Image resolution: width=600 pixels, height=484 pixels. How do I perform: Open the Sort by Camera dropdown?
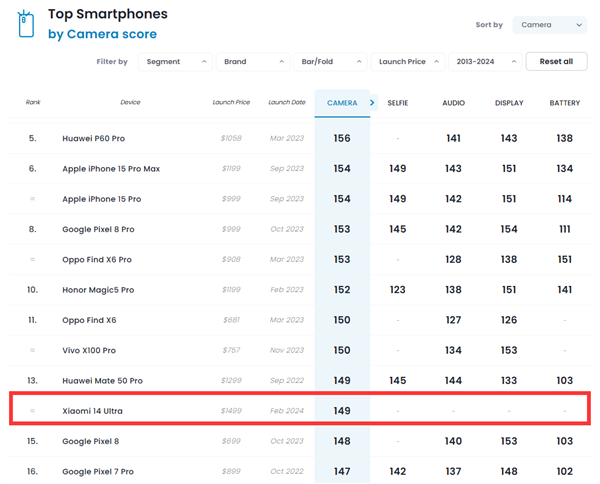click(x=549, y=24)
